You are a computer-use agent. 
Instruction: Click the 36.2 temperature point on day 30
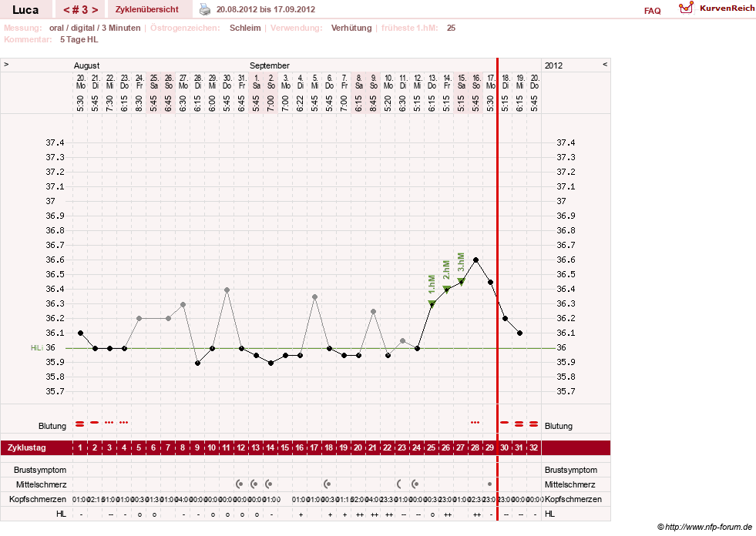[505, 319]
